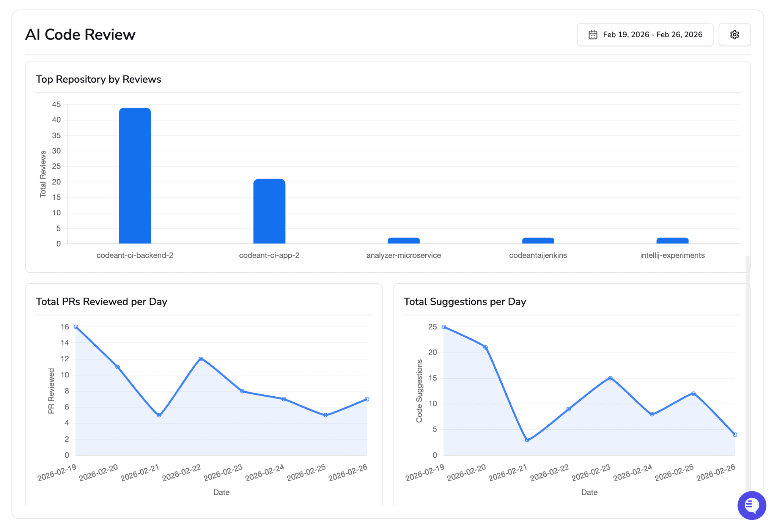The width and height of the screenshot is (777, 532).
Task: Click the 2026-02-22 peak on PRs chart
Action: point(201,359)
